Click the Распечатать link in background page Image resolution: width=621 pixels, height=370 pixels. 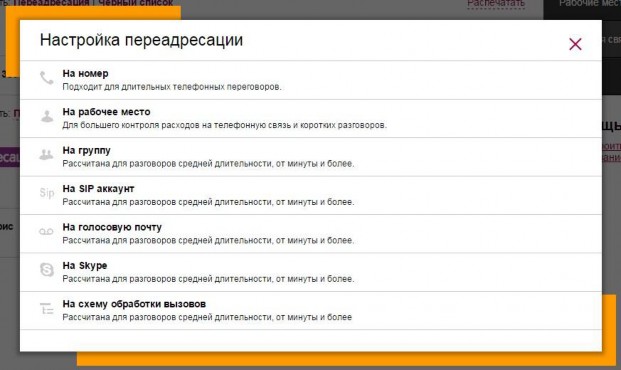click(496, 4)
